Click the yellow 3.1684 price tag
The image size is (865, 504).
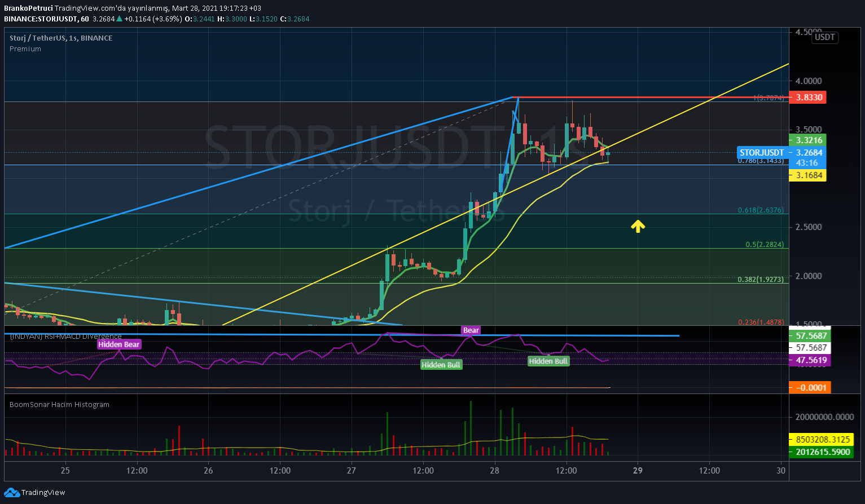pyautogui.click(x=807, y=175)
